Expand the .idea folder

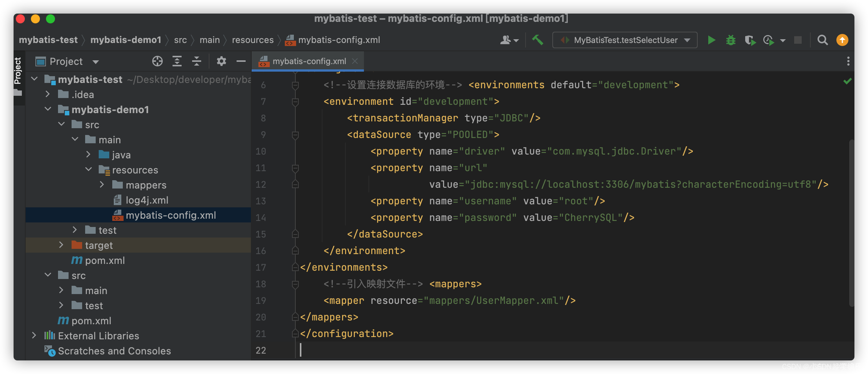(47, 94)
